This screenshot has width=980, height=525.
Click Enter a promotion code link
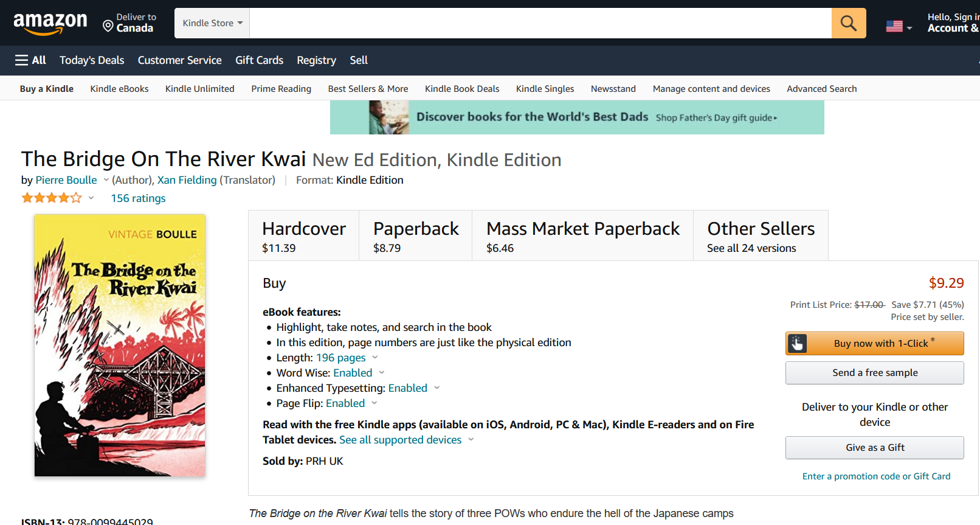tap(876, 476)
